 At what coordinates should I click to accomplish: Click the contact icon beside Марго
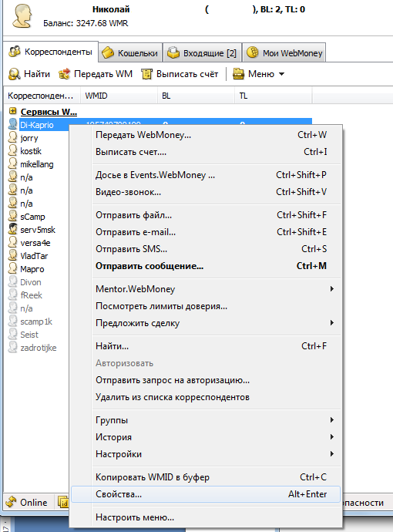click(12, 269)
